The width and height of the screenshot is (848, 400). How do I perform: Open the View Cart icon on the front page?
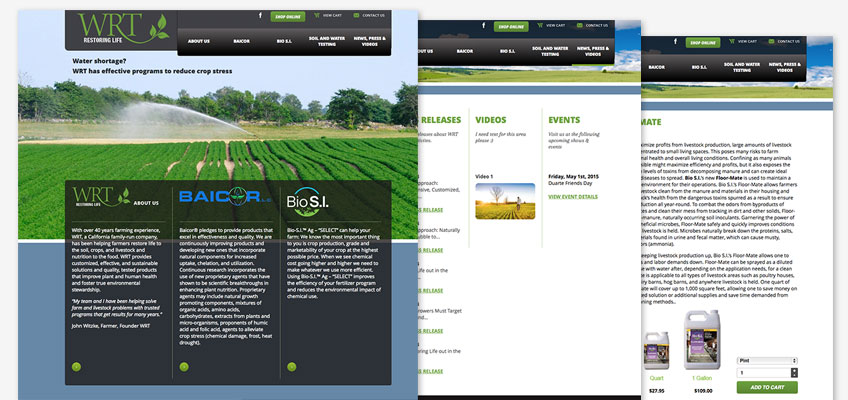pyautogui.click(x=316, y=16)
